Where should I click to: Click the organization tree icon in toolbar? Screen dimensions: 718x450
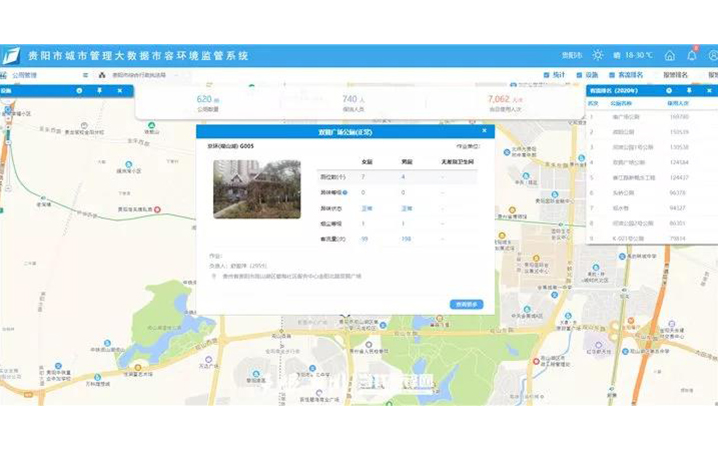tap(102, 75)
